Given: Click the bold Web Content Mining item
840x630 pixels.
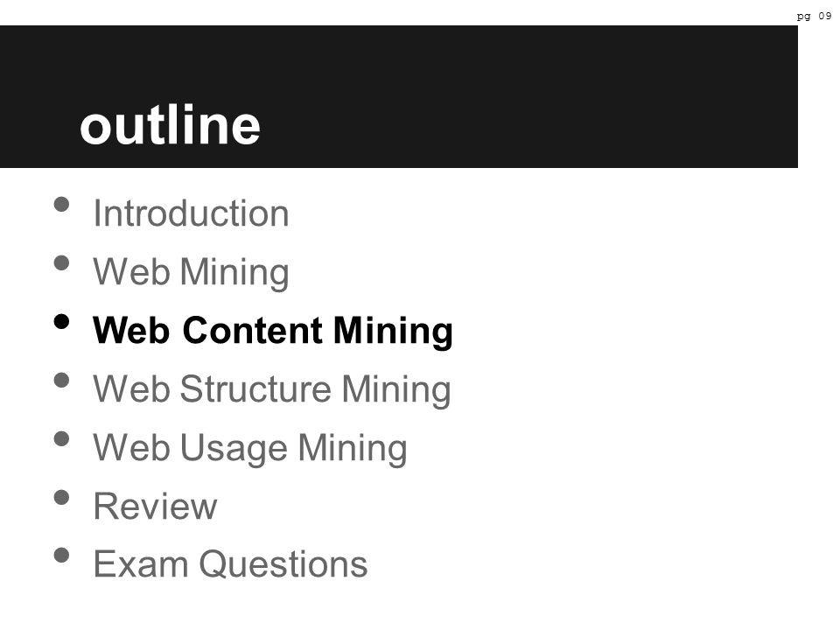Looking at the screenshot, I should (273, 331).
